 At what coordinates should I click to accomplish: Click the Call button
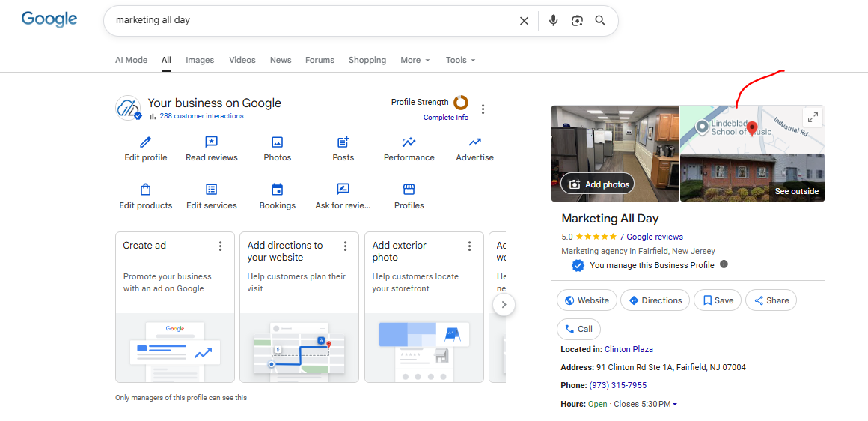pyautogui.click(x=578, y=329)
